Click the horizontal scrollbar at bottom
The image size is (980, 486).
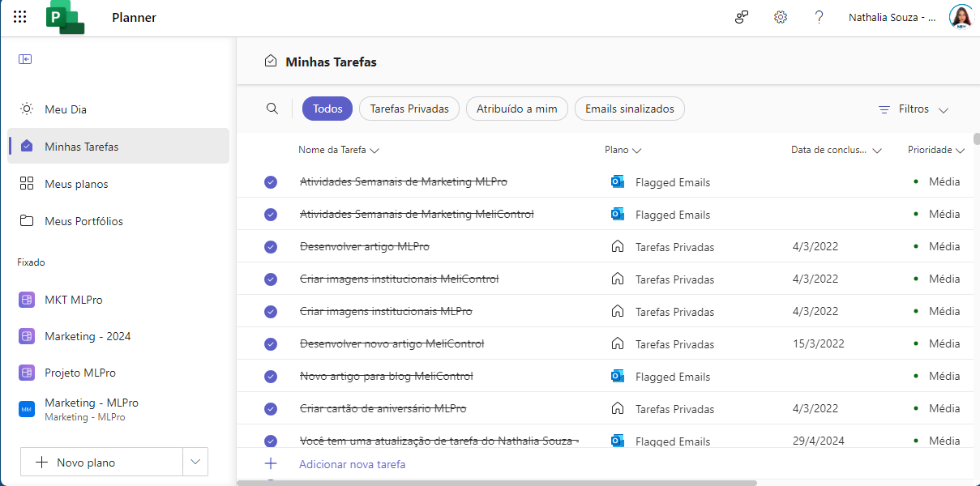[x=497, y=483]
